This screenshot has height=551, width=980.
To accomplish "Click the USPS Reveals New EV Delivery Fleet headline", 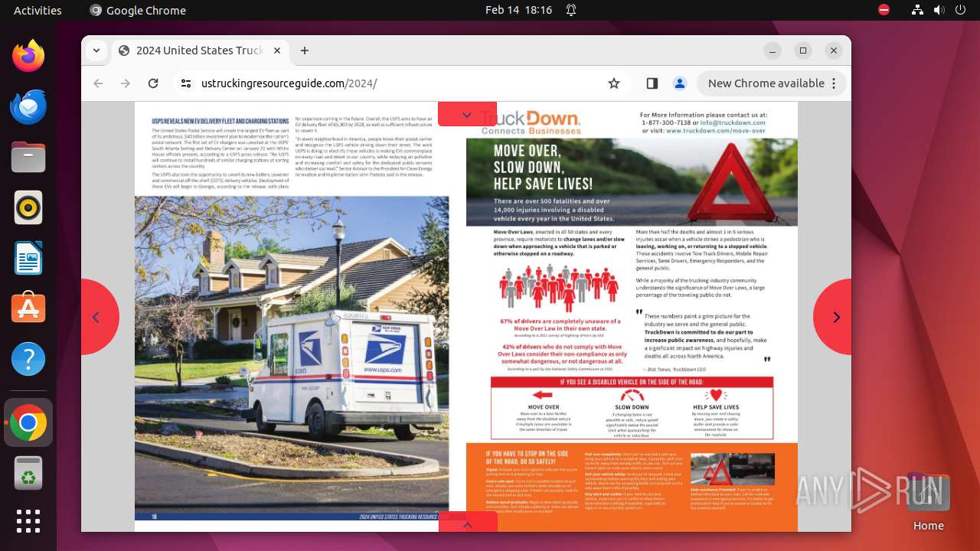I will (x=220, y=121).
